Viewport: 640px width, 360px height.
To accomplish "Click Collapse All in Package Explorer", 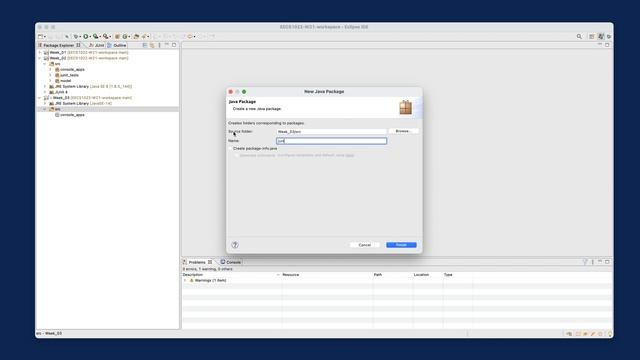I will click(x=144, y=45).
